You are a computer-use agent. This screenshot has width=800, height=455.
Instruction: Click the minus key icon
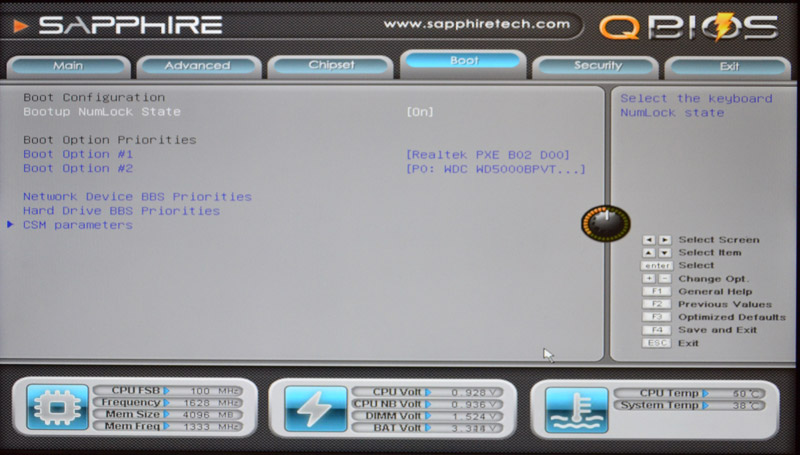pos(665,279)
